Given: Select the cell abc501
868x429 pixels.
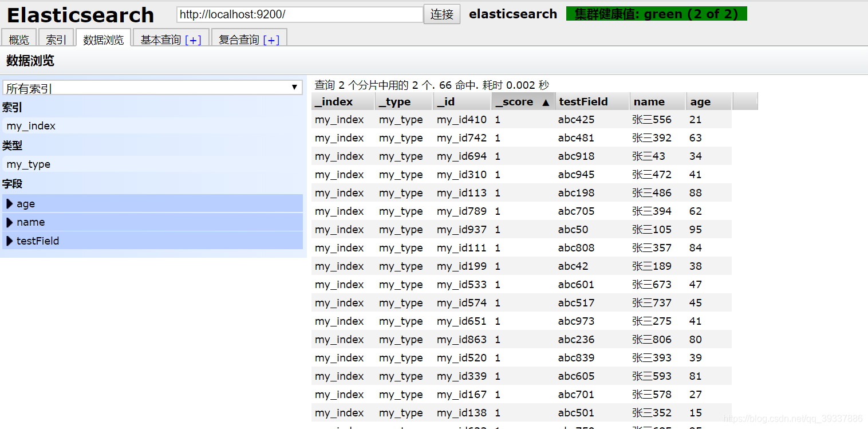Looking at the screenshot, I should 576,413.
